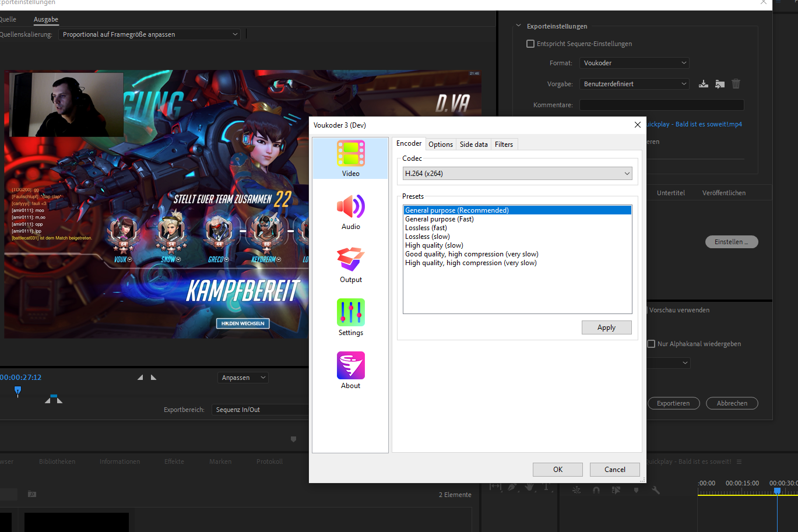This screenshot has height=532, width=798.
Task: Click the save preset icon
Action: [x=704, y=84]
